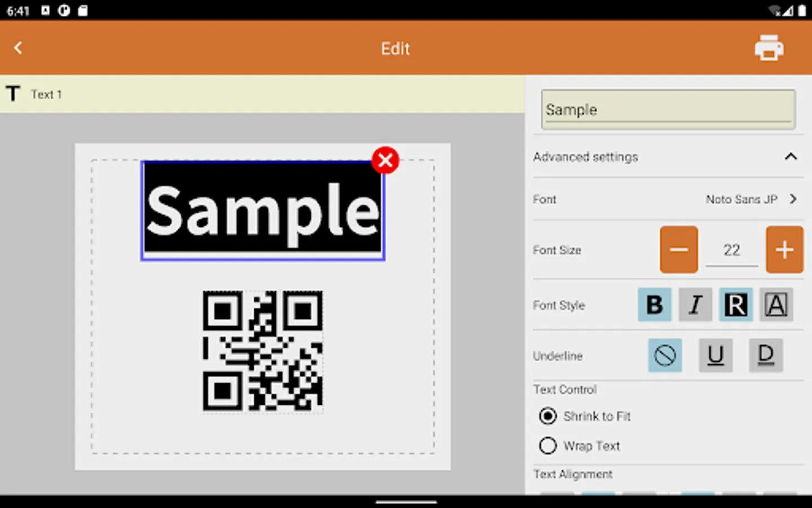Go back using the arrow in header
812x508 pixels.
(18, 48)
